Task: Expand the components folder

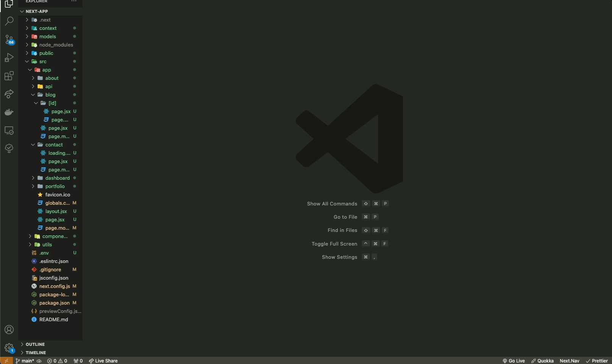Action: [50, 236]
